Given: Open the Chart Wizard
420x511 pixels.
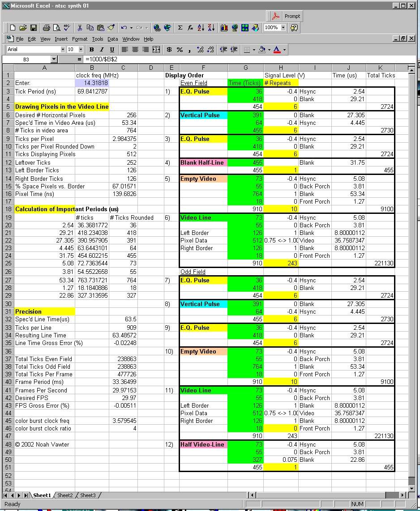Looking at the screenshot, I should pyautogui.click(x=224, y=28).
